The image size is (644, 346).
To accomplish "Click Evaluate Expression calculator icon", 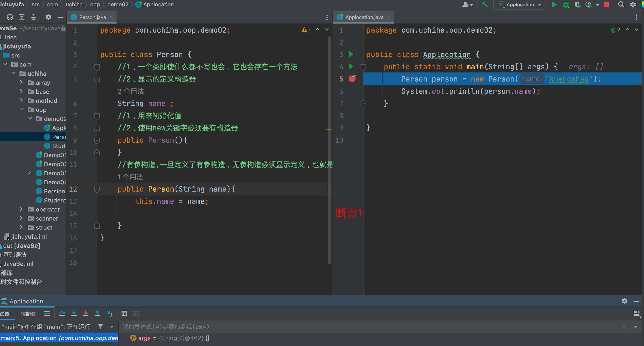I will pyautogui.click(x=124, y=314).
